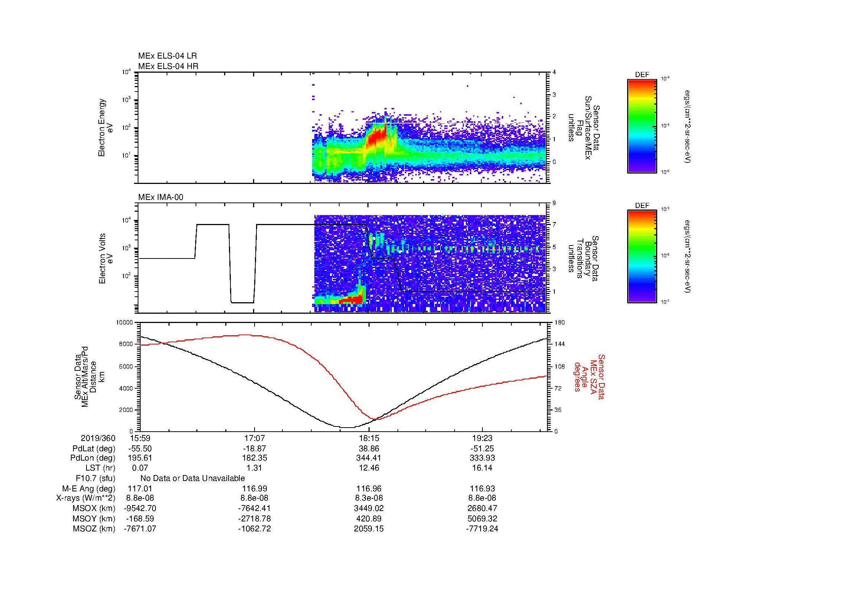Click PdLat value -55.50
This screenshot has width=868, height=613.
tap(140, 449)
